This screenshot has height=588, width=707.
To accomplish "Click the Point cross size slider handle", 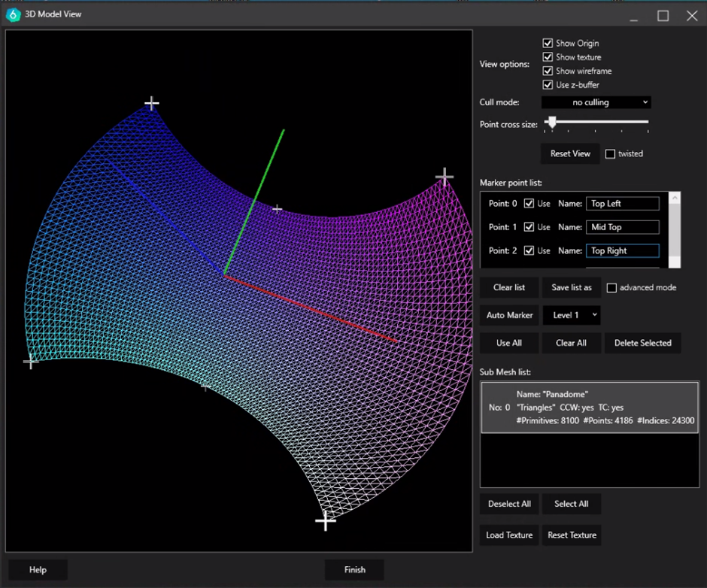I will pyautogui.click(x=551, y=122).
